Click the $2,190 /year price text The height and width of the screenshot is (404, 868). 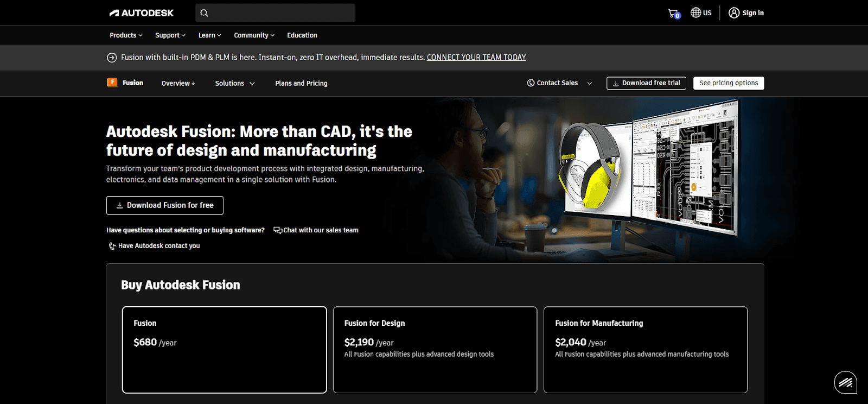click(x=369, y=343)
